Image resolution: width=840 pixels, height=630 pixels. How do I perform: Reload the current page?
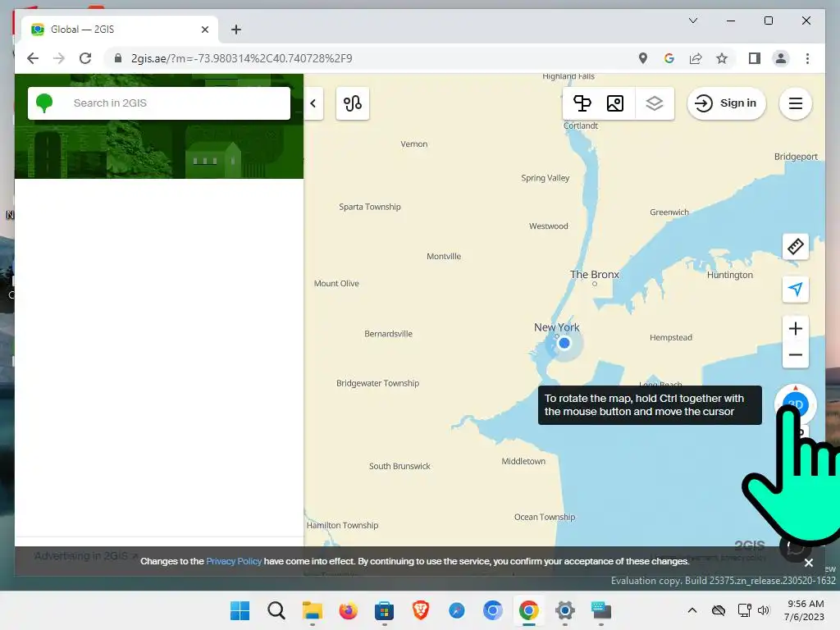tap(85, 58)
